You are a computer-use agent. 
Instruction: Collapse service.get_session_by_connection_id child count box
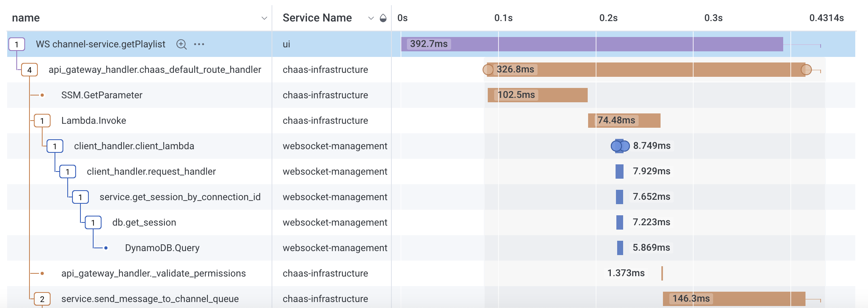tap(80, 197)
